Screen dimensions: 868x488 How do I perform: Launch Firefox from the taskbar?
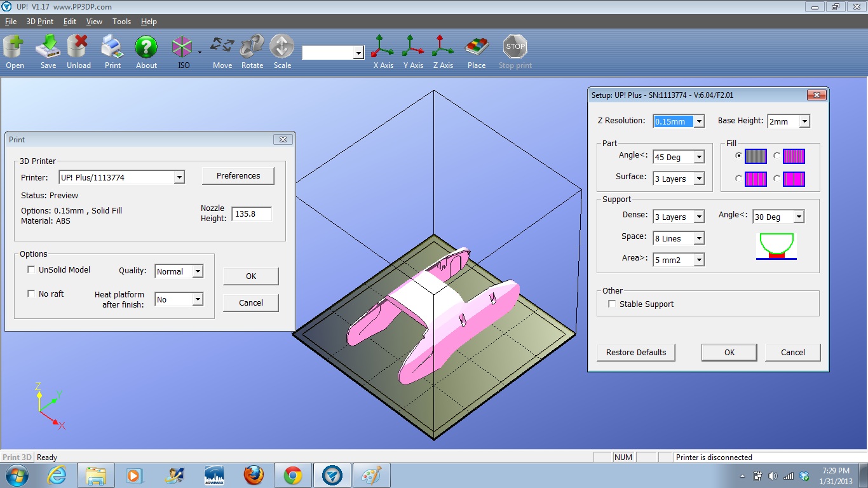pos(254,475)
